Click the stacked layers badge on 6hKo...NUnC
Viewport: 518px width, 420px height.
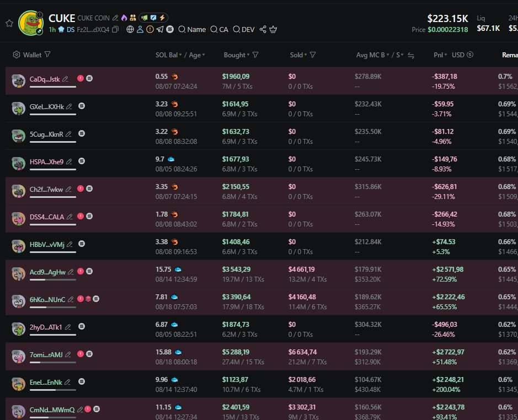(x=88, y=299)
